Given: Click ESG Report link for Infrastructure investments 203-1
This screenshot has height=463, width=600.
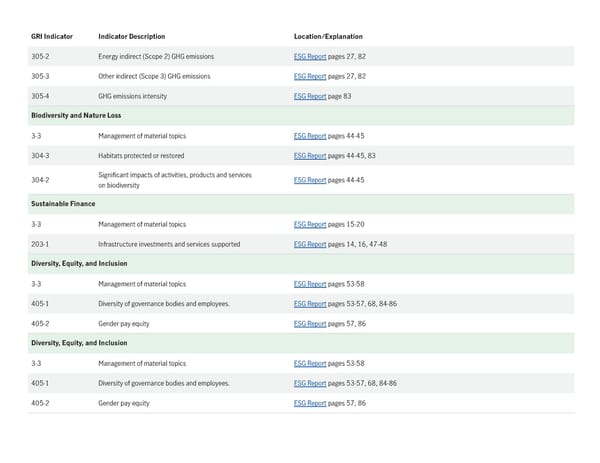Looking at the screenshot, I should point(310,244).
